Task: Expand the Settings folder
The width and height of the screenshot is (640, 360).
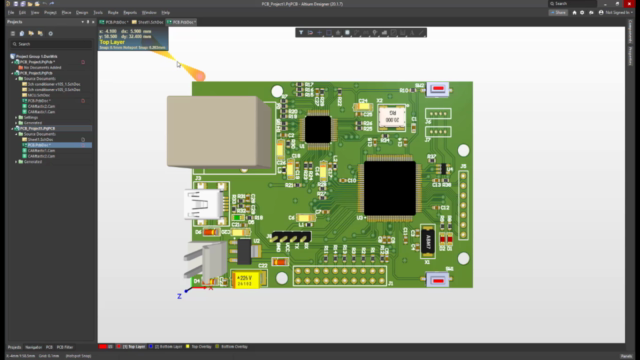Action: (x=16, y=118)
